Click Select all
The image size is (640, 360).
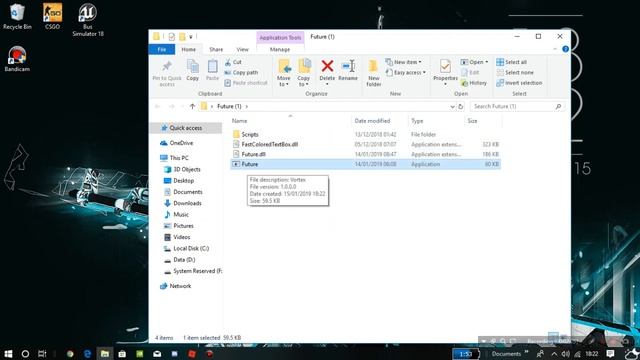(511, 62)
